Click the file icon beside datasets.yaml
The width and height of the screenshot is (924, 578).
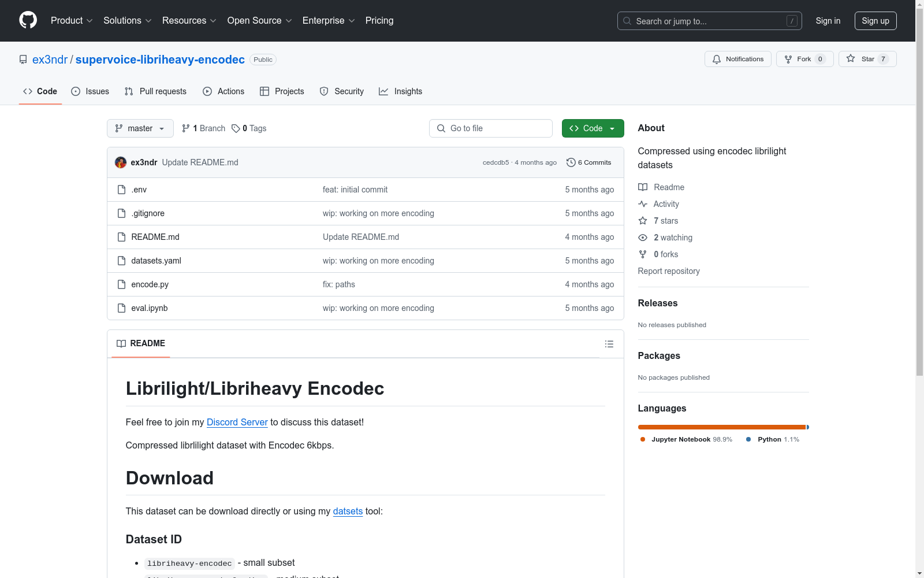pos(121,261)
